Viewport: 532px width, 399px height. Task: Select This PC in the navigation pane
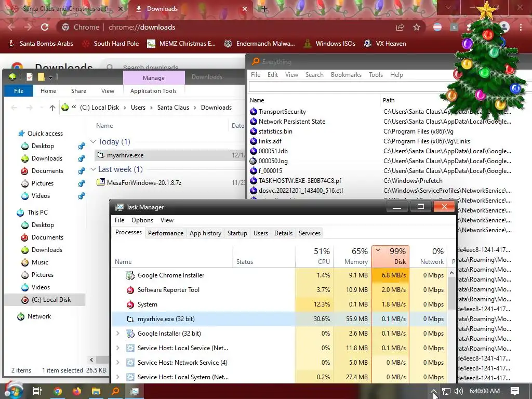click(x=37, y=212)
